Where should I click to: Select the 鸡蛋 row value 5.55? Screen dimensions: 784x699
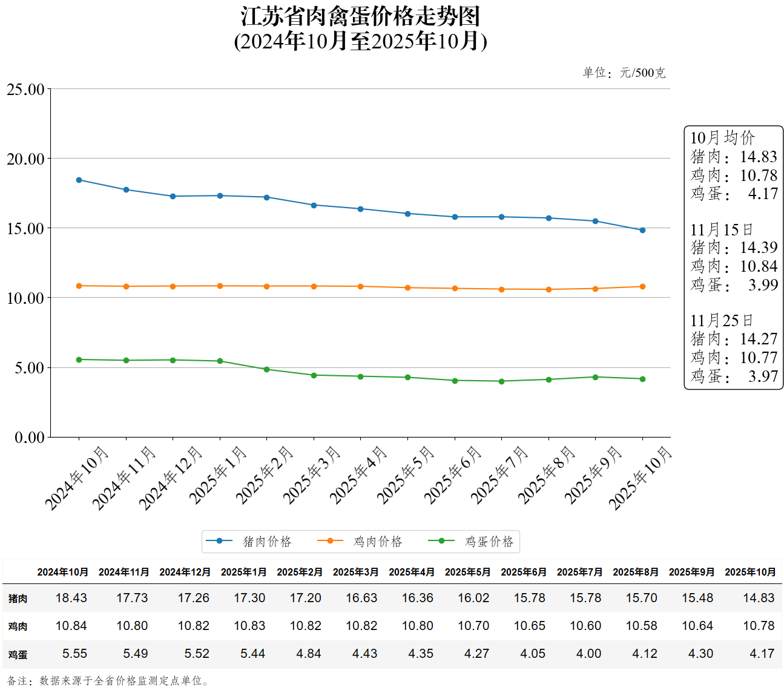pos(75,654)
